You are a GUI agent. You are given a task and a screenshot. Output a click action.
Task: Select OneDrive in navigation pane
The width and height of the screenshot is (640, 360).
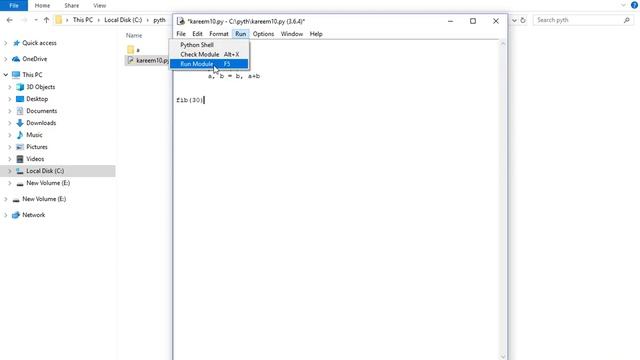[35, 59]
